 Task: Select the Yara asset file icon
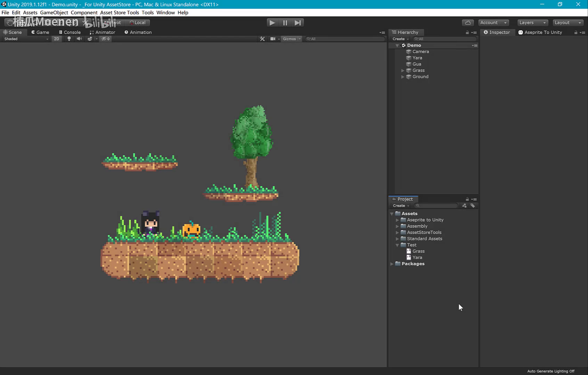409,258
